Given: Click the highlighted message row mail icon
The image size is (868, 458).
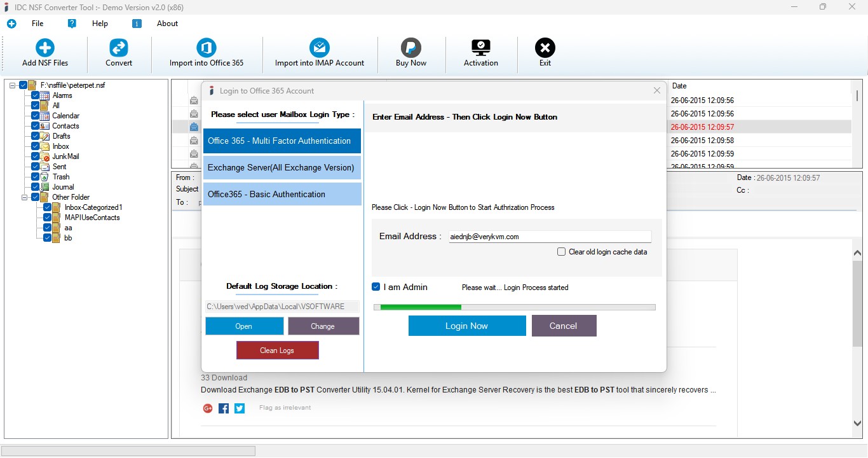Looking at the screenshot, I should (x=194, y=127).
